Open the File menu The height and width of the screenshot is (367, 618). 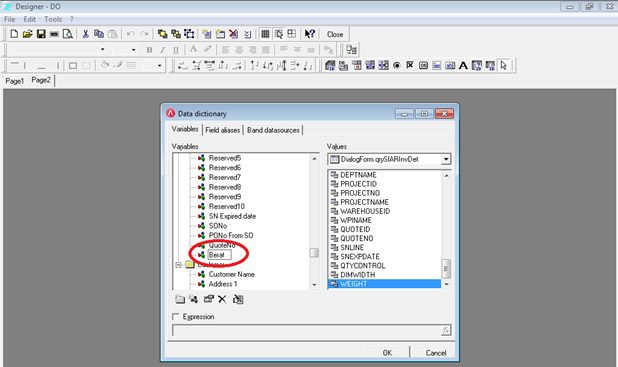pos(9,19)
